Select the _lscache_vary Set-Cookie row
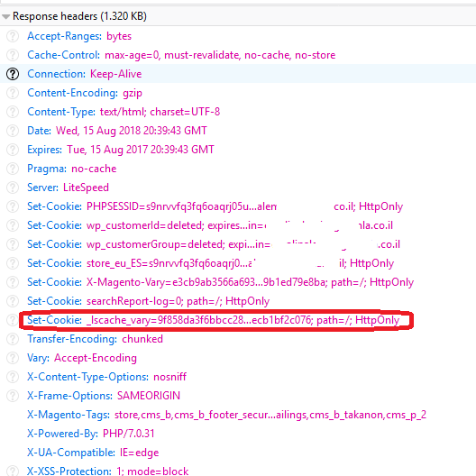Screen dimensions: 476x476 tap(238, 320)
